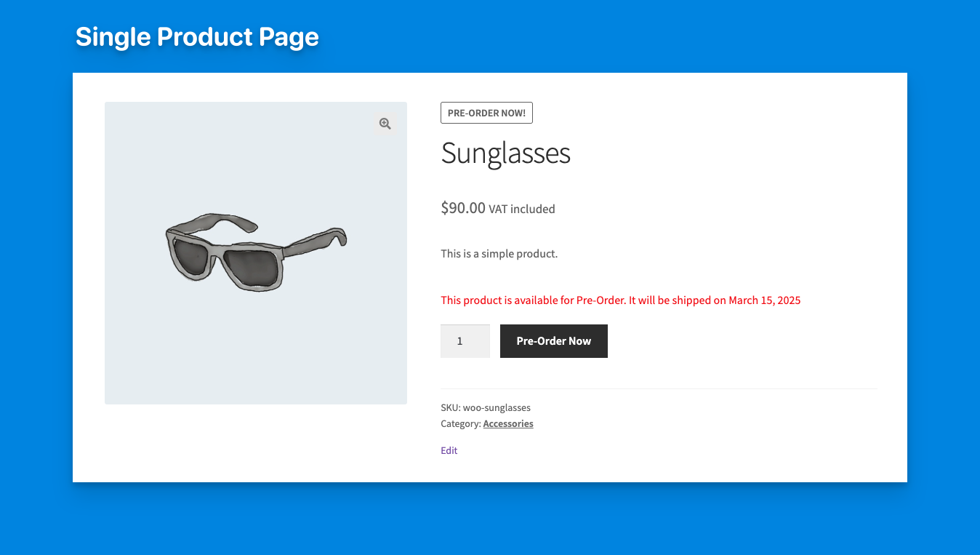Click the magnifier zoom icon on image

point(385,124)
